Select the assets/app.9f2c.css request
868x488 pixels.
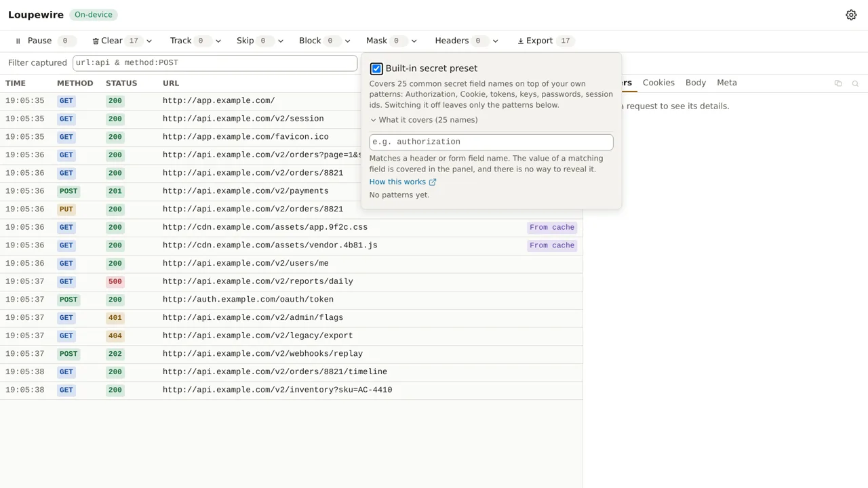point(291,228)
